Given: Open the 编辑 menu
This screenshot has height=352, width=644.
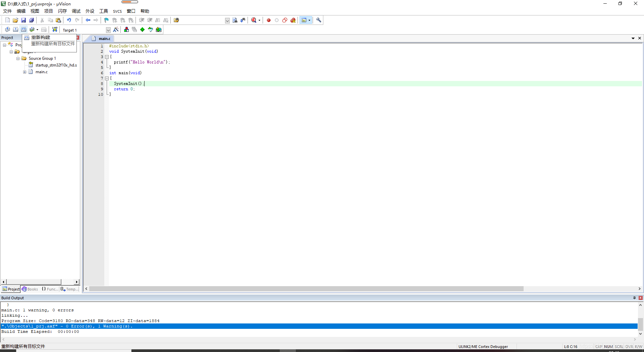Looking at the screenshot, I should coord(21,11).
